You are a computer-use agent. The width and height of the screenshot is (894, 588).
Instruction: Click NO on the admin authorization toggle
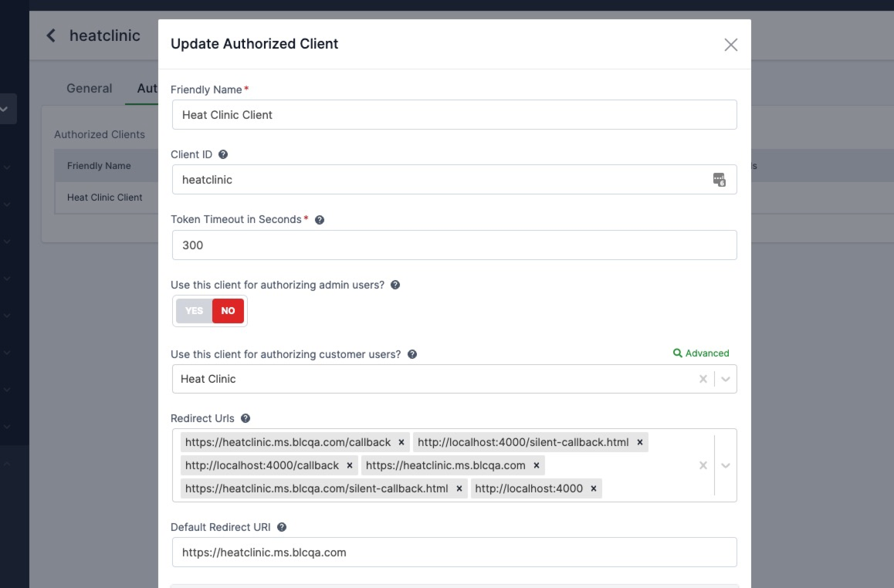[227, 311]
